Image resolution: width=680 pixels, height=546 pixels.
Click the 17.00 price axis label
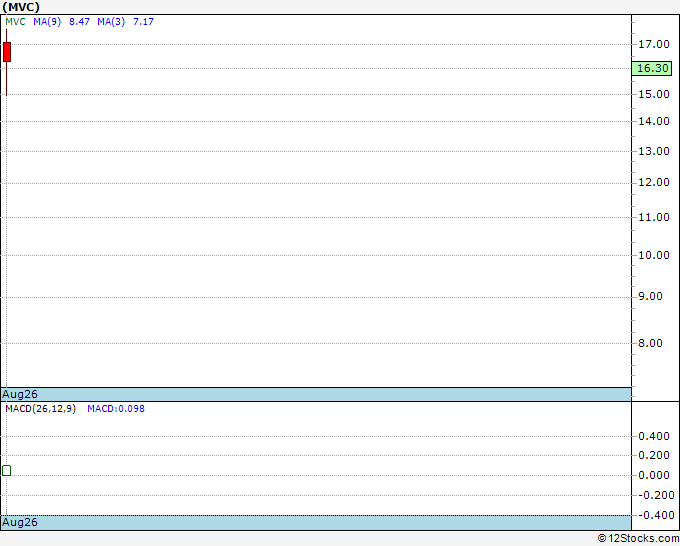[654, 44]
